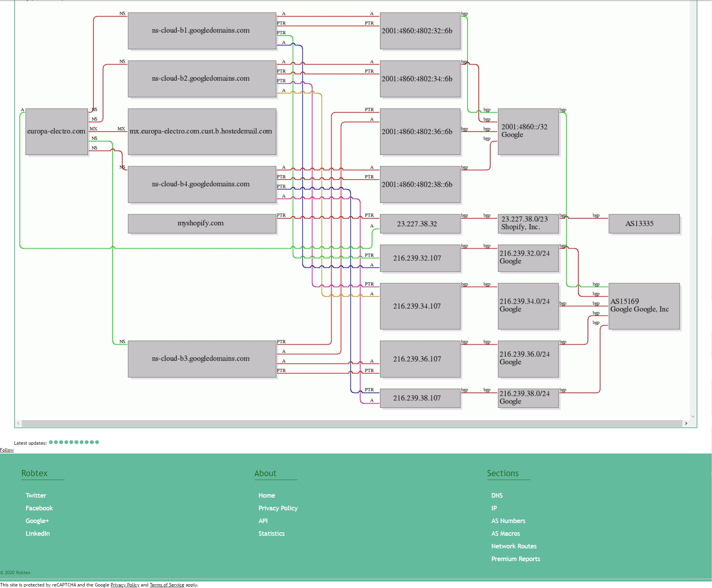Go to Home in the About section
This screenshot has height=588, width=712.
tap(267, 495)
